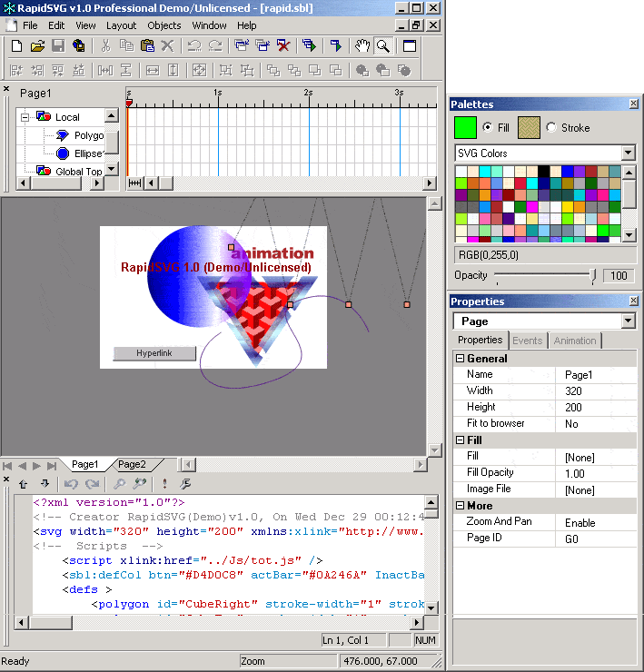Viewport: 644px width, 672px height.
Task: Collapse the Fill property section
Action: pyautogui.click(x=460, y=440)
